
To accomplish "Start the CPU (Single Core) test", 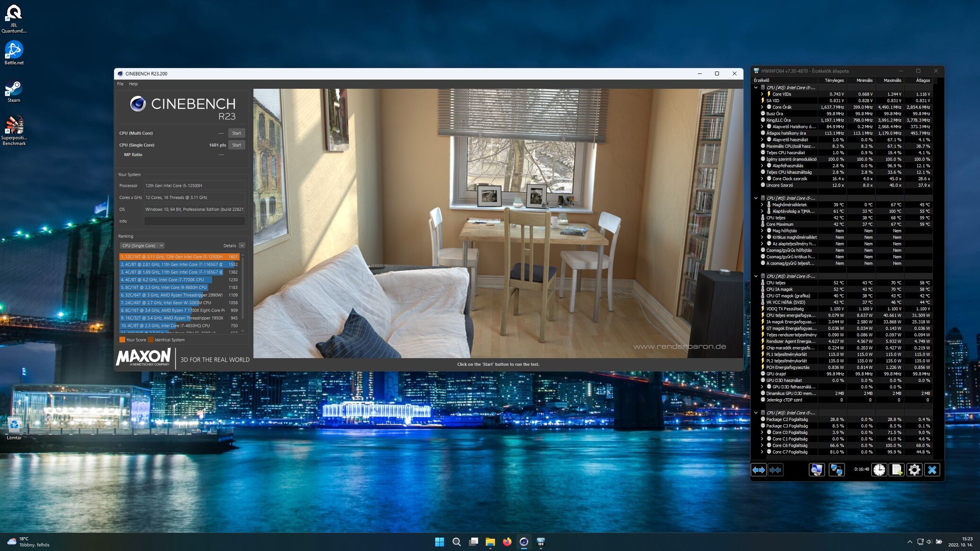I will (x=237, y=145).
